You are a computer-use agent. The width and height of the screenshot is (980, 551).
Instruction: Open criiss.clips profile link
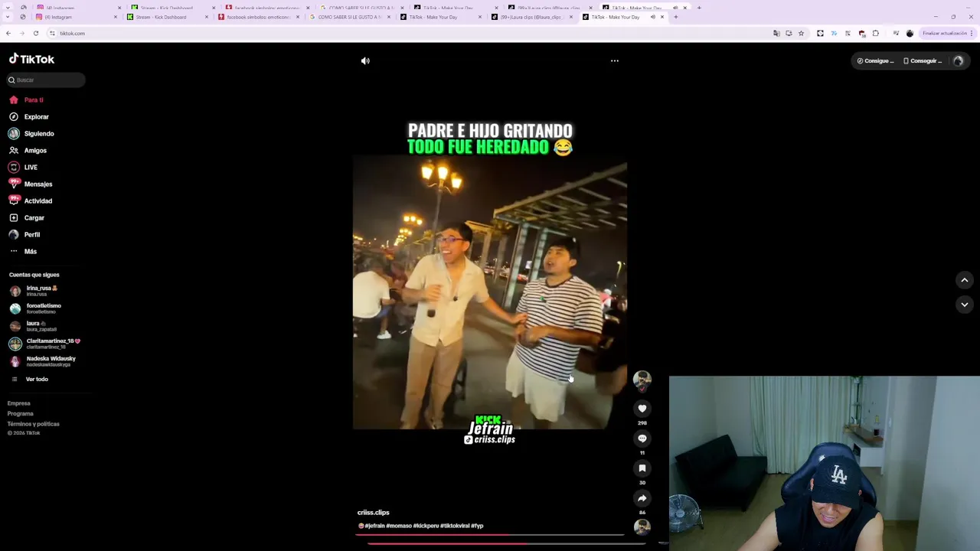click(x=374, y=513)
